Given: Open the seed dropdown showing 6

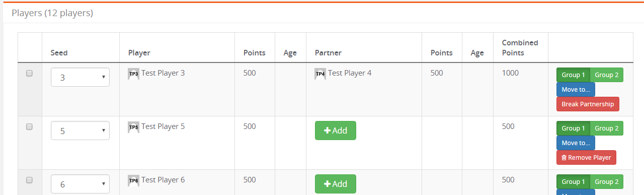Looking at the screenshot, I should pyautogui.click(x=80, y=184).
